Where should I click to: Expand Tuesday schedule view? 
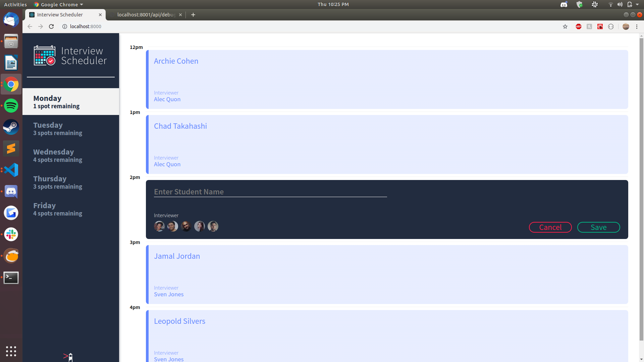70,128
